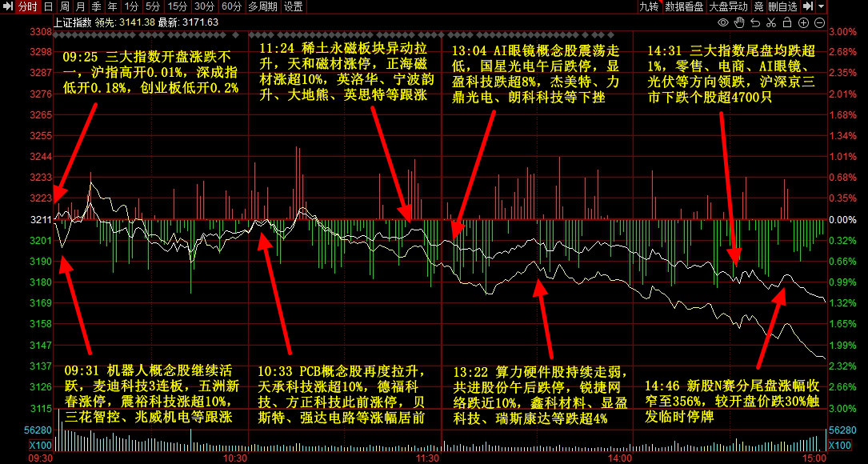Click the 大盘异动 market movement button
This screenshot has width=868, height=464.
[x=728, y=6]
